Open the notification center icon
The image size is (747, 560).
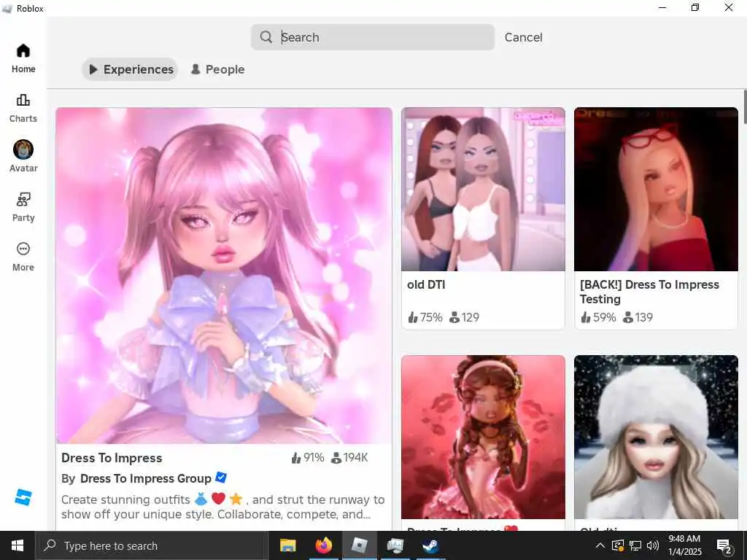(x=724, y=545)
